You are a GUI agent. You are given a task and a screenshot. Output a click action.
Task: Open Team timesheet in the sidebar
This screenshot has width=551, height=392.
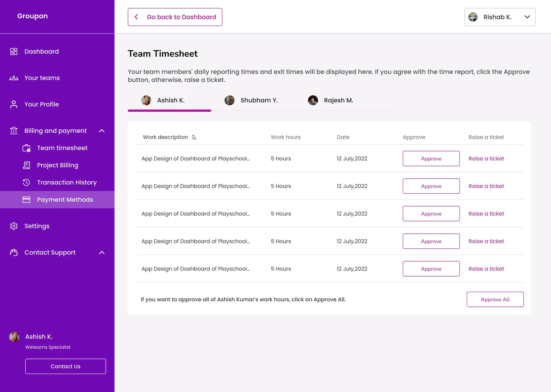click(57, 148)
